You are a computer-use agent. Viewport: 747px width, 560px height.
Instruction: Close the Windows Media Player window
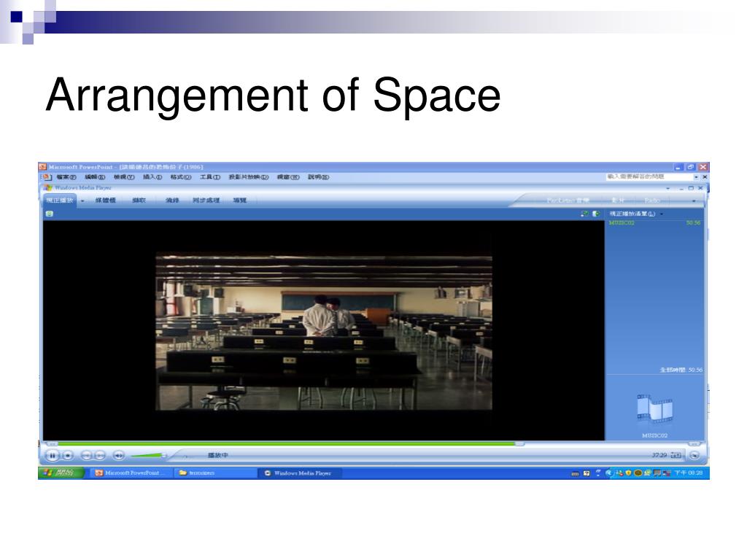[x=700, y=189]
